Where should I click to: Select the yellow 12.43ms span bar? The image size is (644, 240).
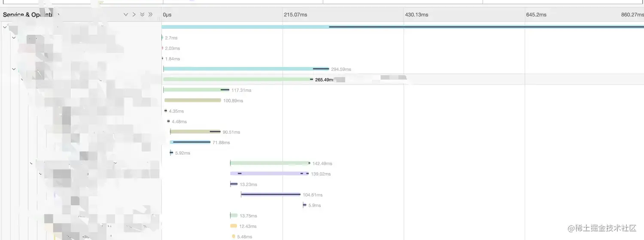tap(234, 226)
